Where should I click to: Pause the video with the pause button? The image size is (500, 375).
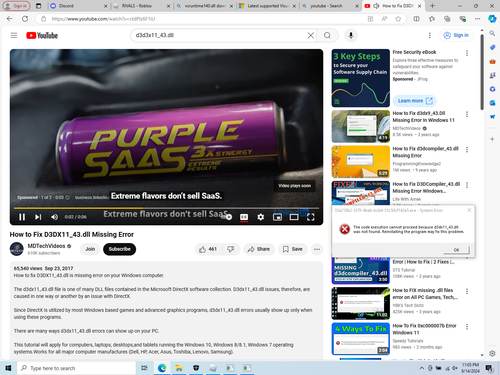click(x=22, y=217)
